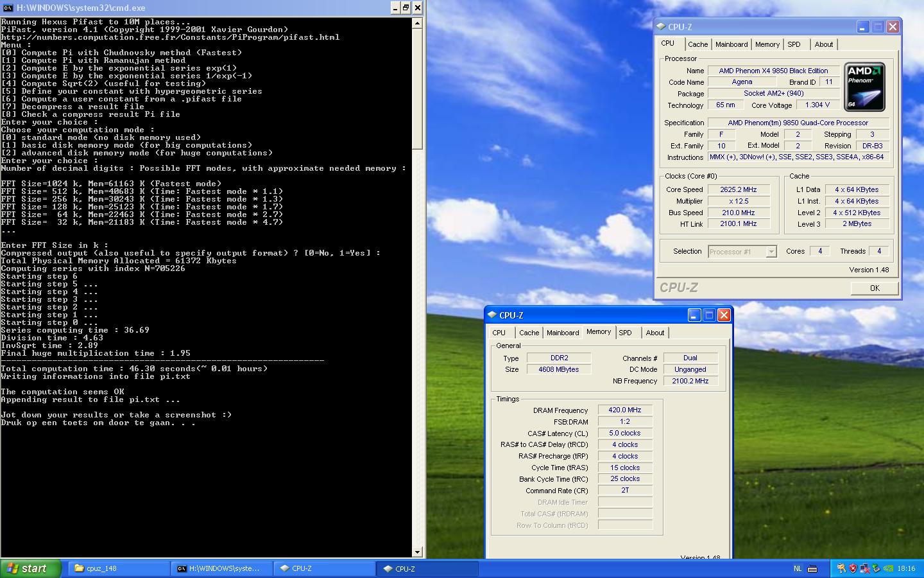
Task: Click the memory Type value DDR2
Action: [x=559, y=358]
